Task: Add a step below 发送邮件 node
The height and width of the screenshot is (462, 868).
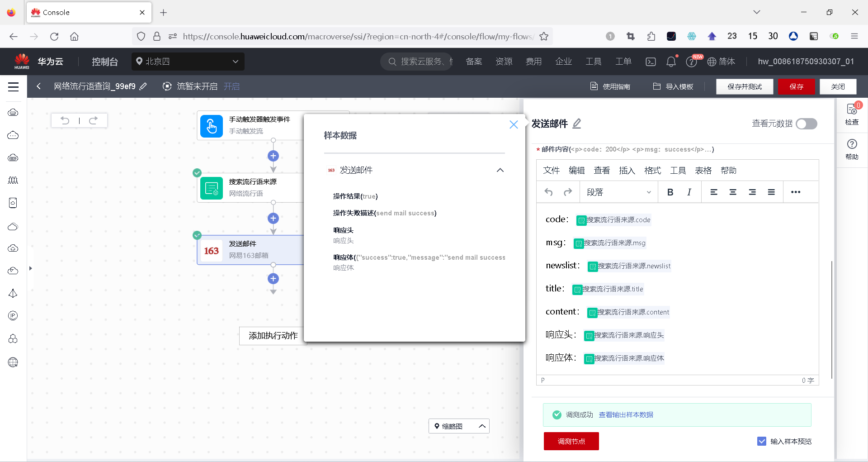Action: click(273, 278)
